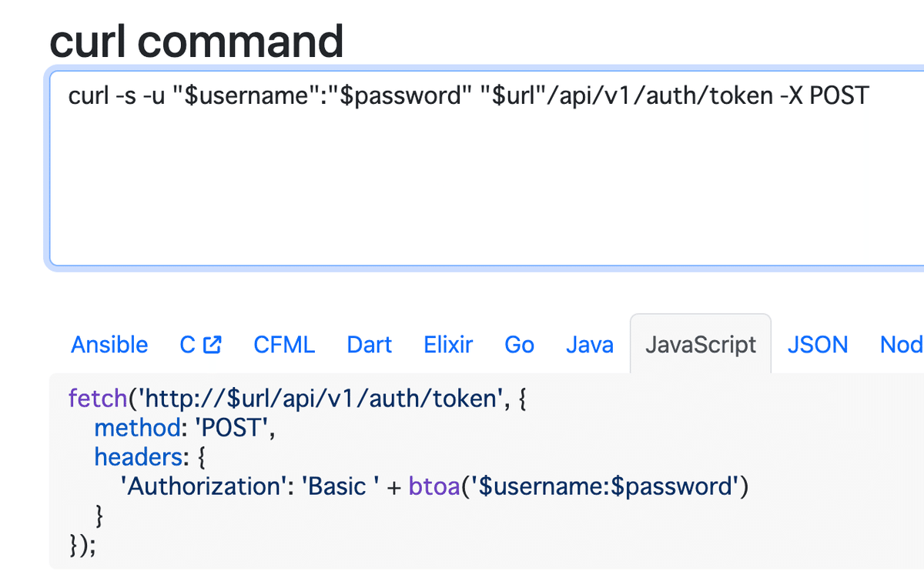Focus the curl command text area
The width and height of the screenshot is (924, 578).
[487, 168]
